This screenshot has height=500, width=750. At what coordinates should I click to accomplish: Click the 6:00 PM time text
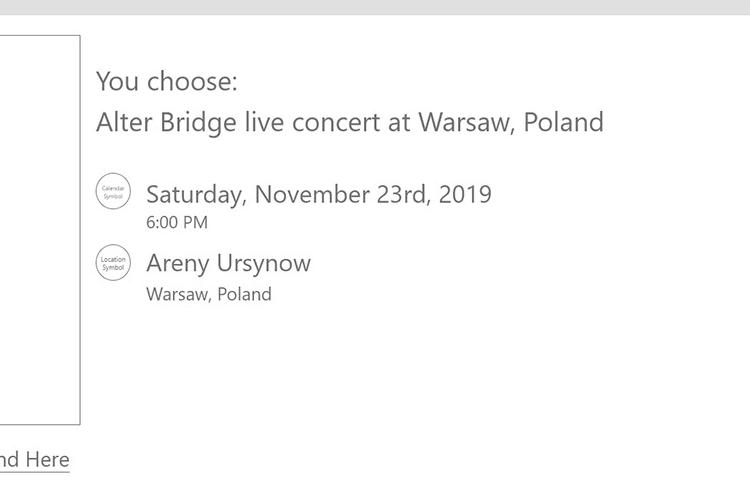(x=177, y=222)
